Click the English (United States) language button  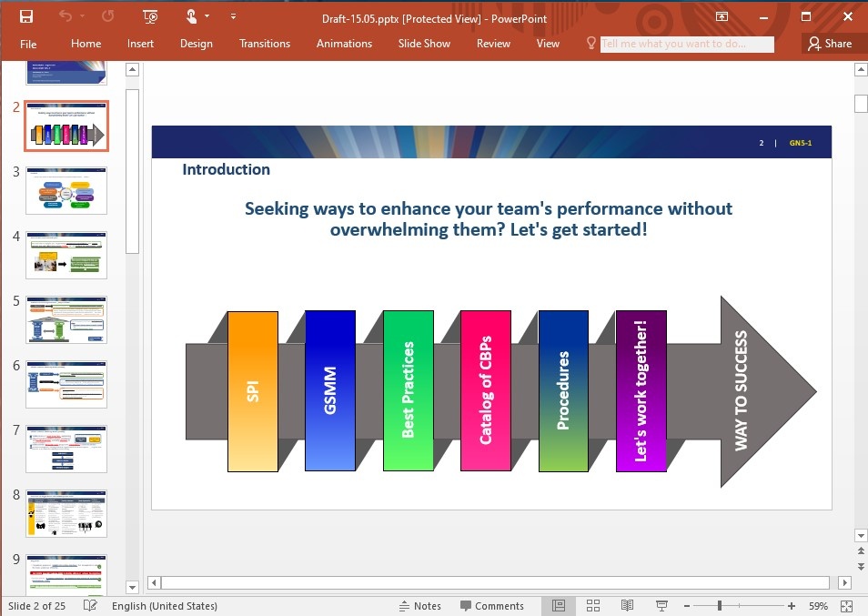pos(165,606)
